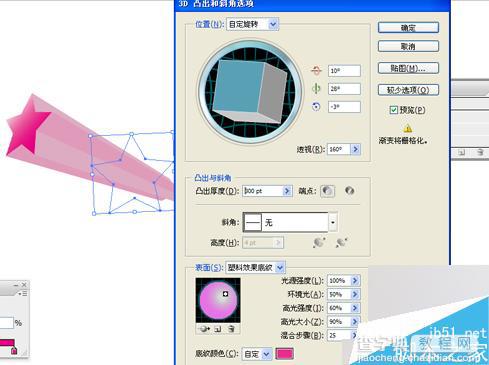The width and height of the screenshot is (489, 365).
Task: Open the 斜角 bevel dropdown arrow
Action: [333, 222]
